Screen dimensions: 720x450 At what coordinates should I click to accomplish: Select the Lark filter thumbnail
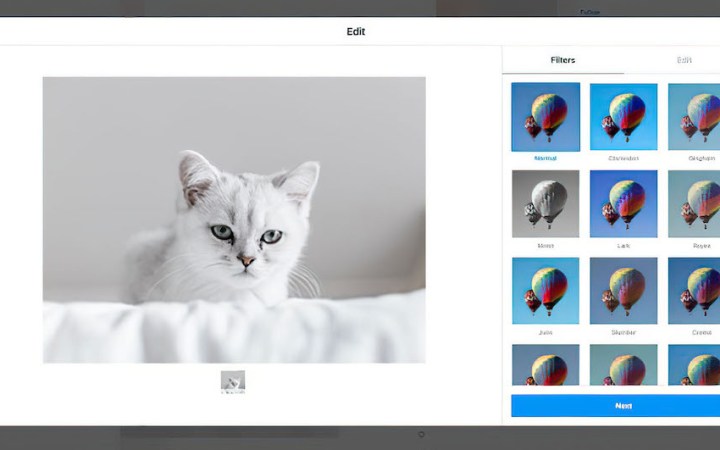point(624,204)
